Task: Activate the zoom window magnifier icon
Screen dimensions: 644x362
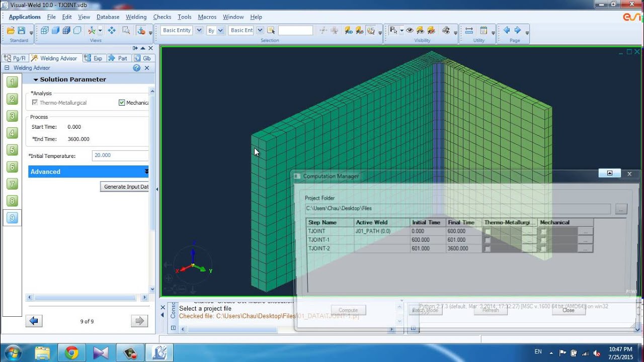Action: [126, 30]
